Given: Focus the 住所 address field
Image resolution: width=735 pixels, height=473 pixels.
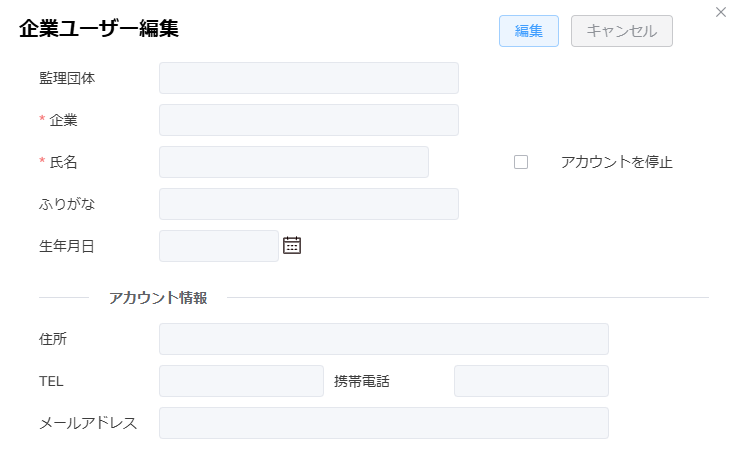Looking at the screenshot, I should tap(384, 339).
